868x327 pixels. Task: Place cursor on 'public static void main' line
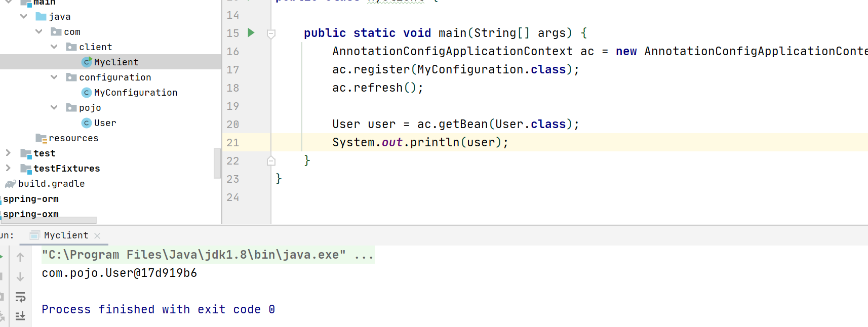446,33
